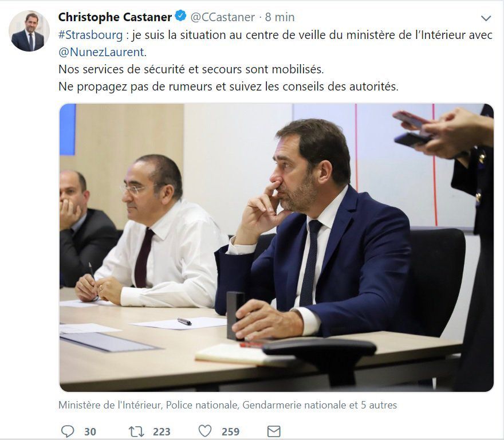The image size is (504, 440).
Task: Share tweet via the envelope message icon
Action: point(274,431)
